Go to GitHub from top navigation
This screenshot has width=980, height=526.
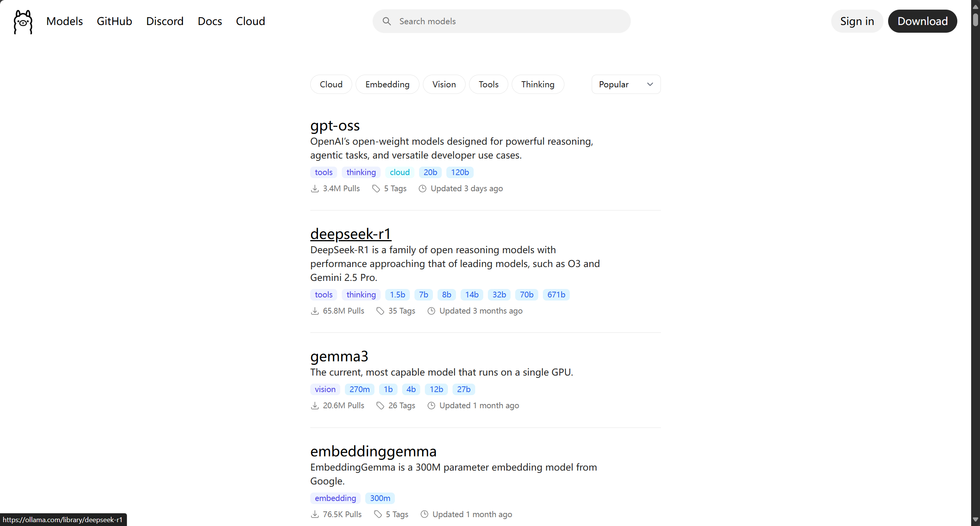pos(114,21)
